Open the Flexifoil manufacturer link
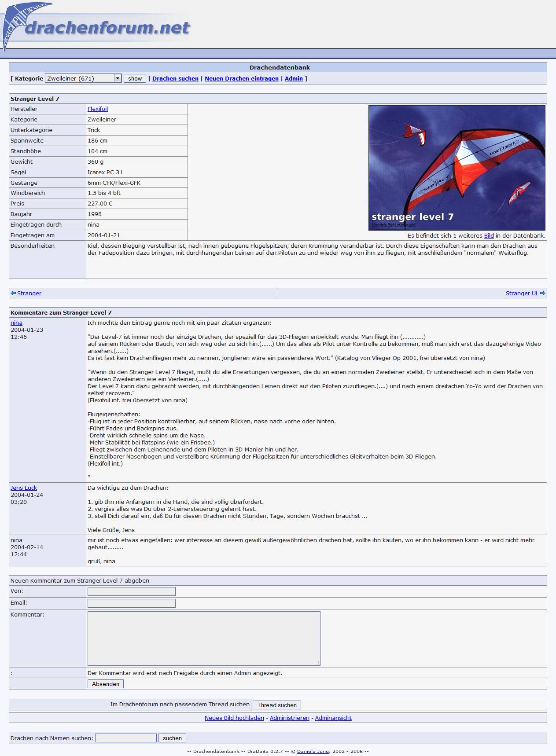Viewport: 556px width, 756px height. [x=97, y=109]
